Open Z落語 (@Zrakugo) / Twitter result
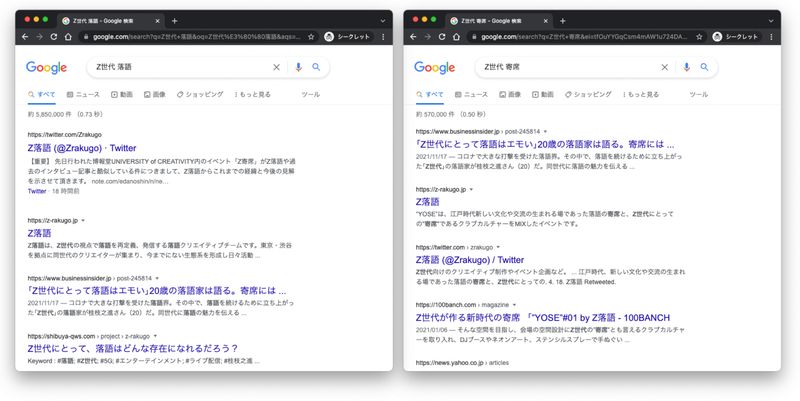This screenshot has height=401, width=800. coord(470,260)
